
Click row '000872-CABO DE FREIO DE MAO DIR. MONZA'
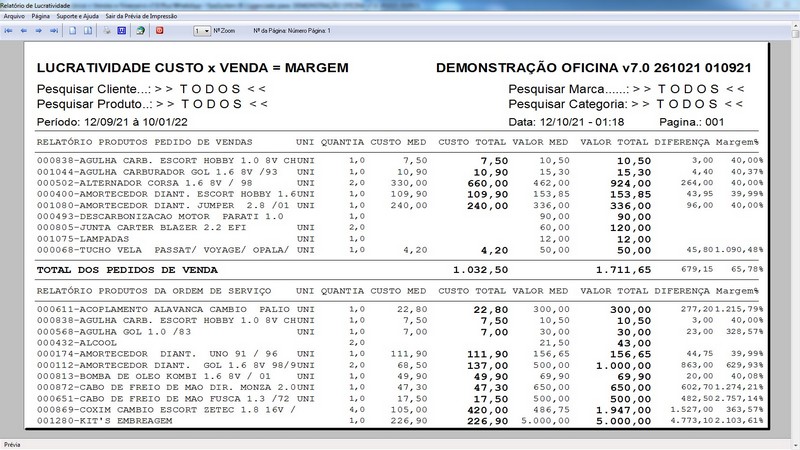coord(400,388)
